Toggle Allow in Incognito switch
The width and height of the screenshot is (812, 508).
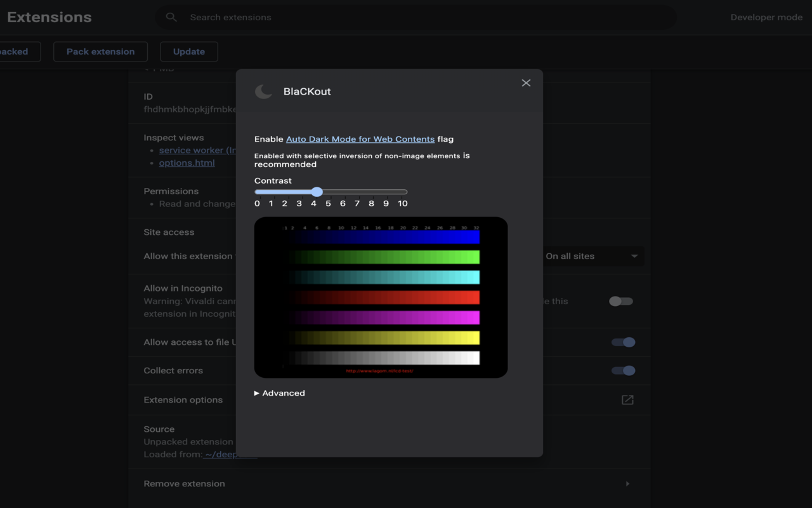pos(620,301)
